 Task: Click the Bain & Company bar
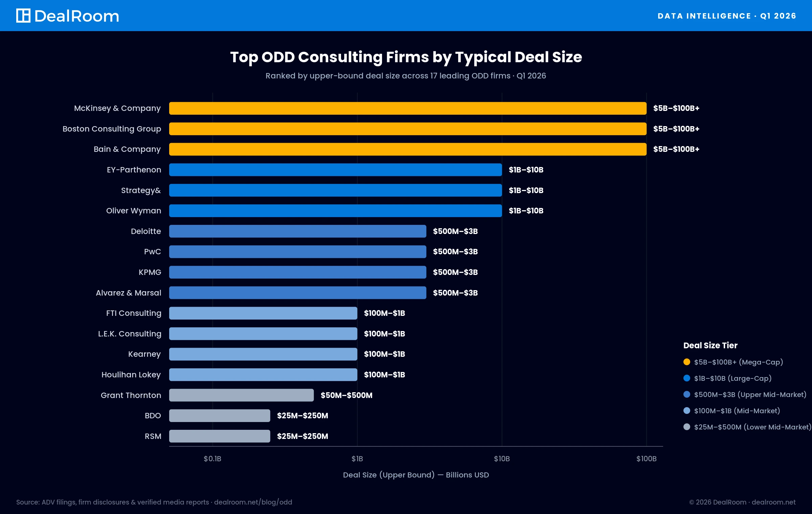(x=408, y=149)
